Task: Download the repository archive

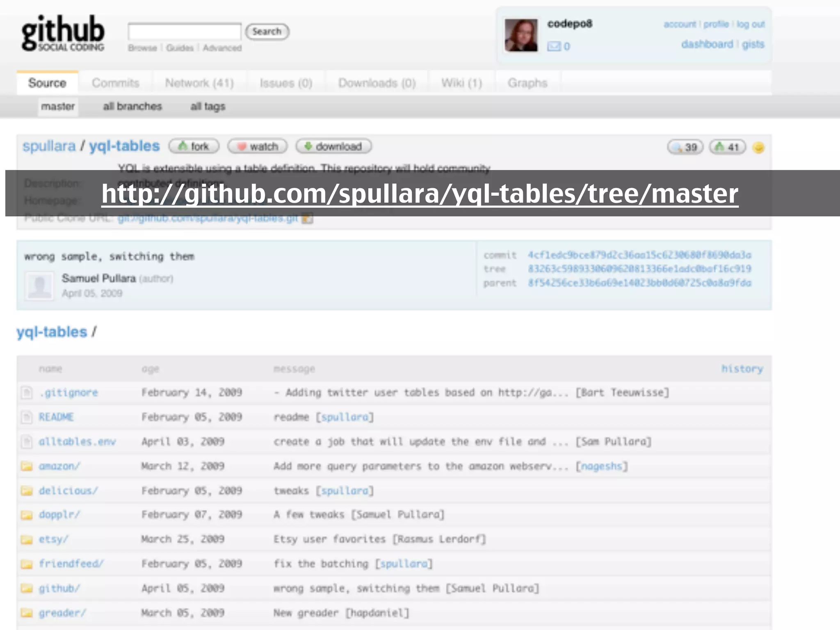Action: (333, 146)
